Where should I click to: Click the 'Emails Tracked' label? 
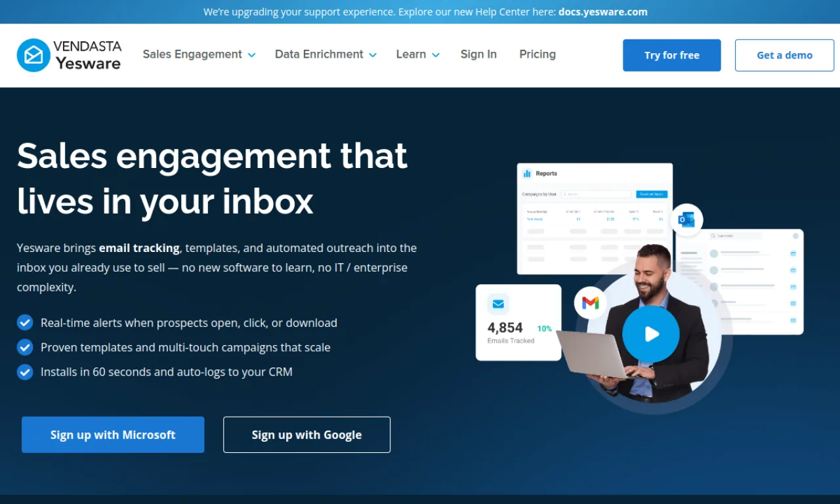coord(511,341)
